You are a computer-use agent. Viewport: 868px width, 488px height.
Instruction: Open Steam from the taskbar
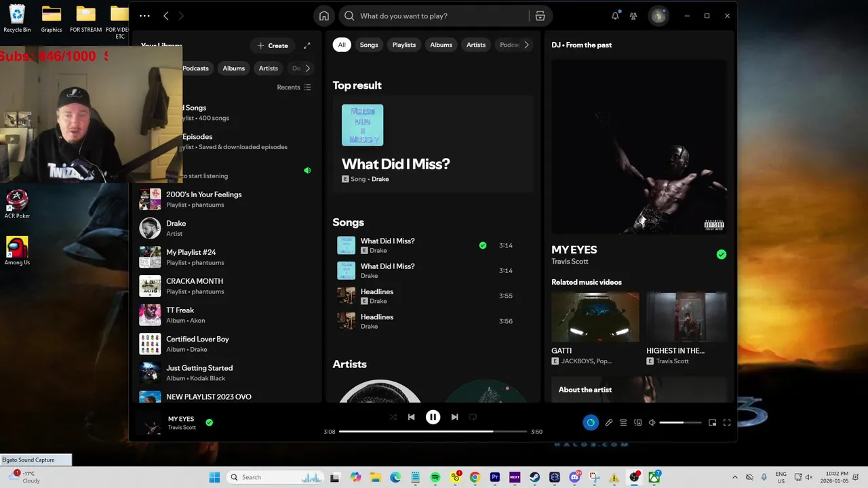[x=534, y=477]
